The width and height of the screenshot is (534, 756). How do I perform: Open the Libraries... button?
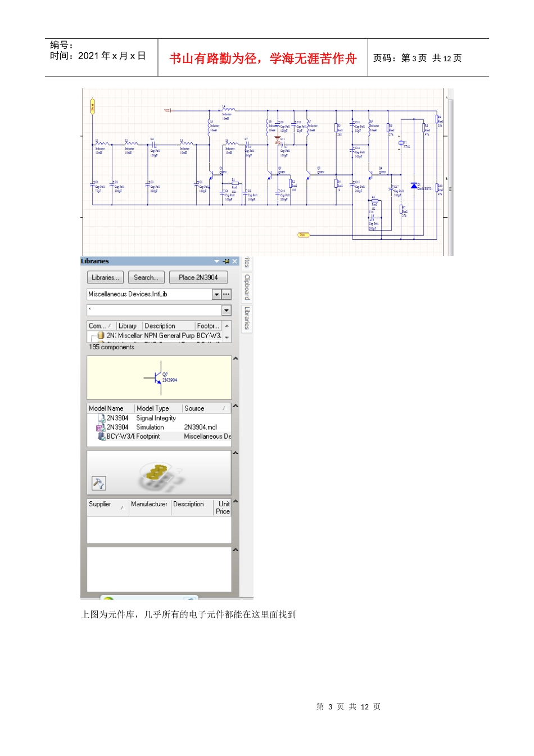(x=105, y=277)
